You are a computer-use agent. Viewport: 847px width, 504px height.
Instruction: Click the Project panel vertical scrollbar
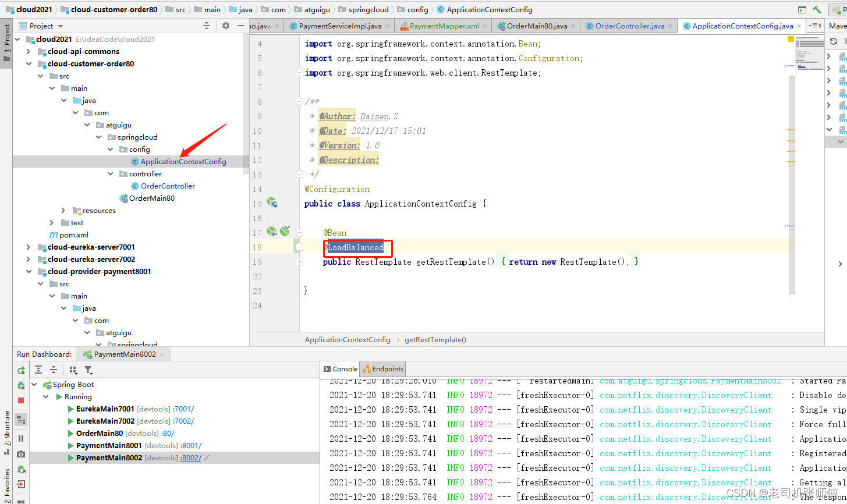(x=246, y=105)
